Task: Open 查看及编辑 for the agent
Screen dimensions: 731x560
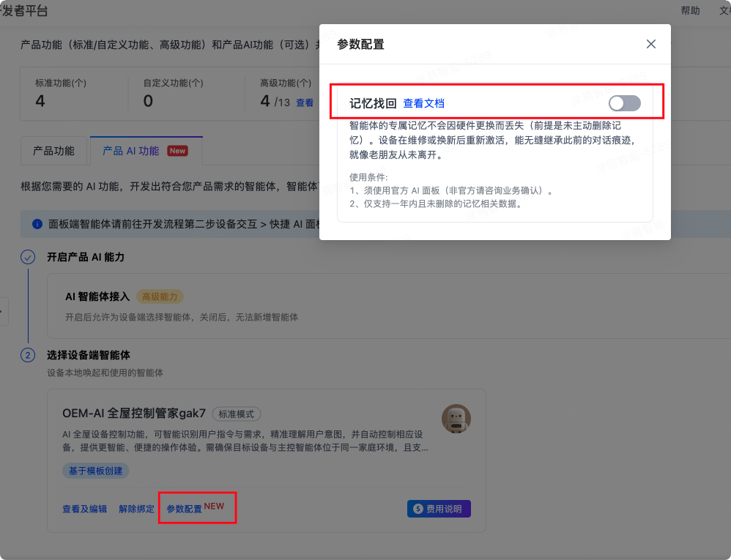Action: [84, 509]
